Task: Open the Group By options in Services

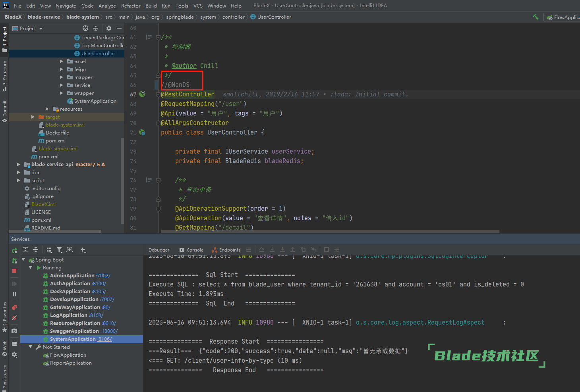Action: click(x=49, y=250)
